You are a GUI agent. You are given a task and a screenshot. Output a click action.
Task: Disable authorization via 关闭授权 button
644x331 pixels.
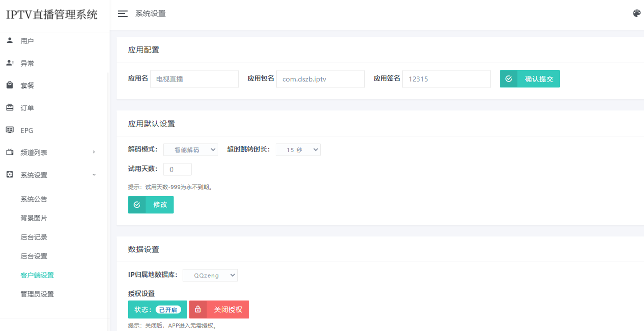coord(219,309)
